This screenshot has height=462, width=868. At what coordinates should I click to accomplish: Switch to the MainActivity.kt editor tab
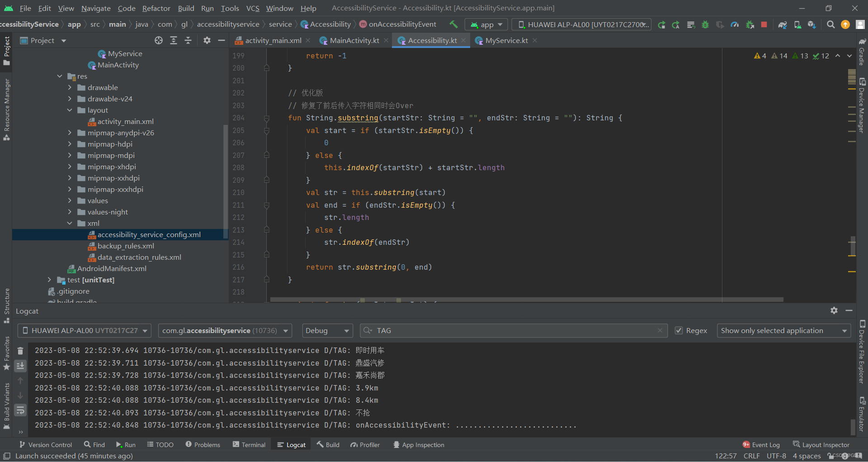click(x=354, y=40)
